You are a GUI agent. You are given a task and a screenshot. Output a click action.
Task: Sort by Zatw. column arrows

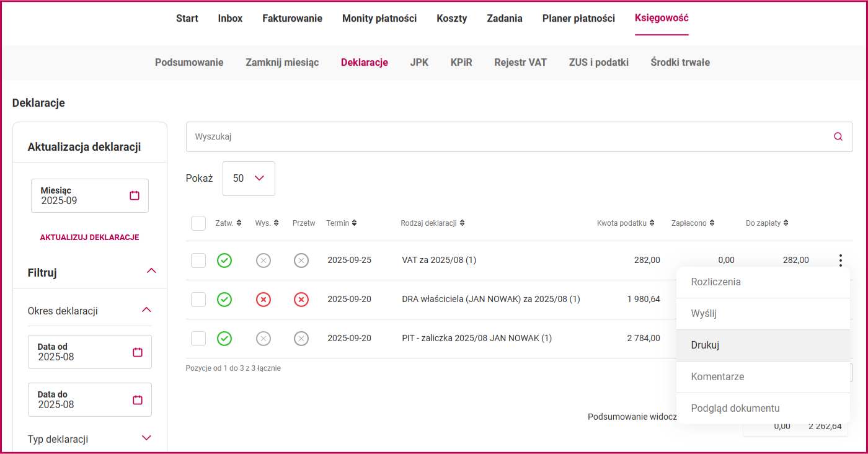(239, 223)
